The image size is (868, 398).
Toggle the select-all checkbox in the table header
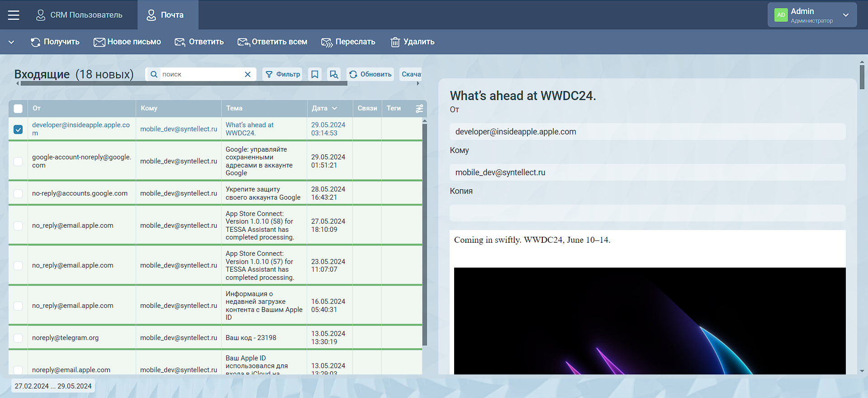(x=18, y=109)
